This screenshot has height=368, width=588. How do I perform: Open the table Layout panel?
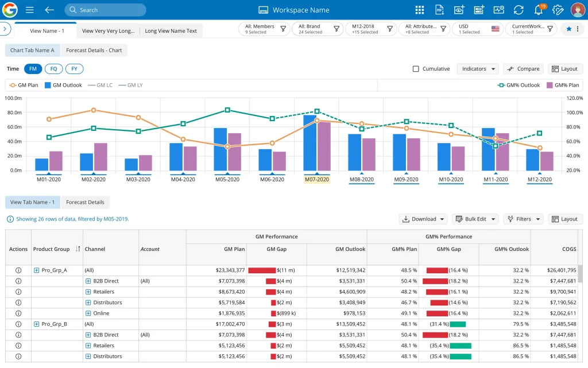565,219
